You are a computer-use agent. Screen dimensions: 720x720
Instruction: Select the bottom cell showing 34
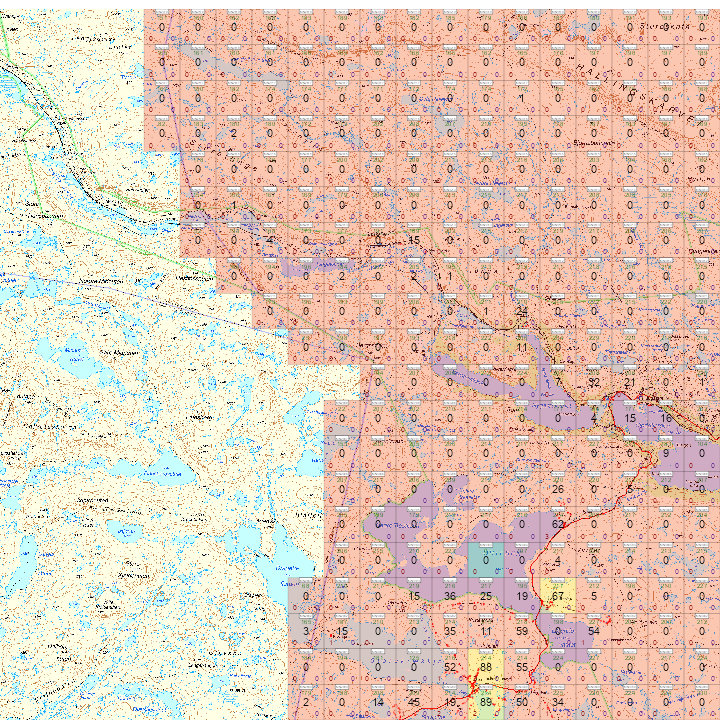[x=558, y=702]
